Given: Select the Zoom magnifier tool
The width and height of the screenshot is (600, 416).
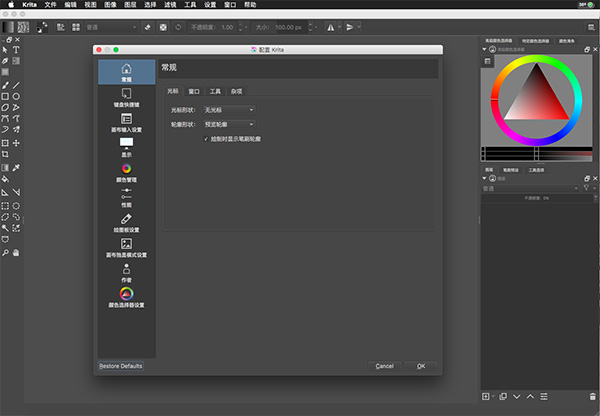Looking at the screenshot, I should tap(5, 253).
